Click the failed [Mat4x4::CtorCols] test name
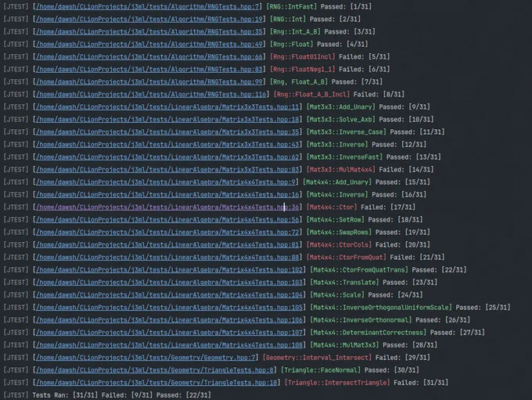The width and height of the screenshot is (532, 400). [340, 245]
